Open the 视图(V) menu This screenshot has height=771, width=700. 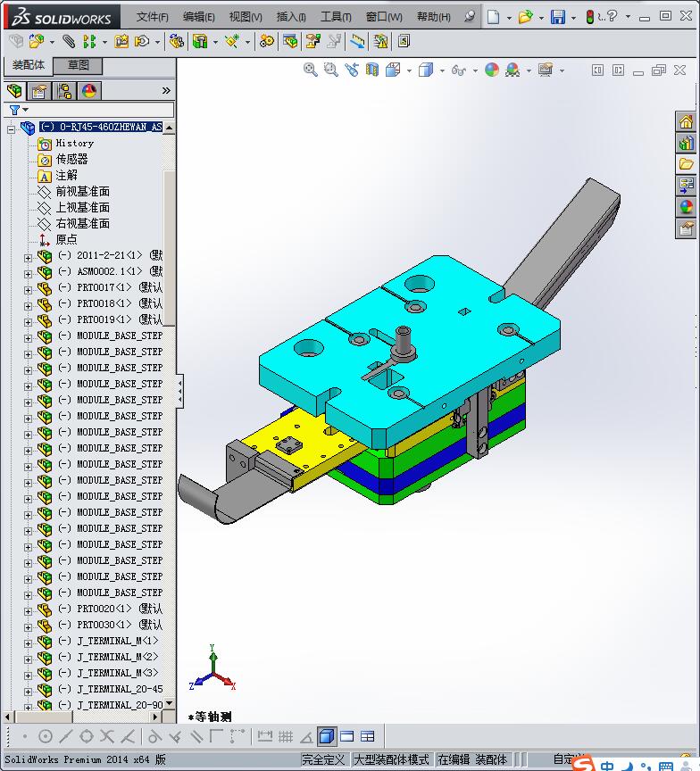pyautogui.click(x=246, y=17)
